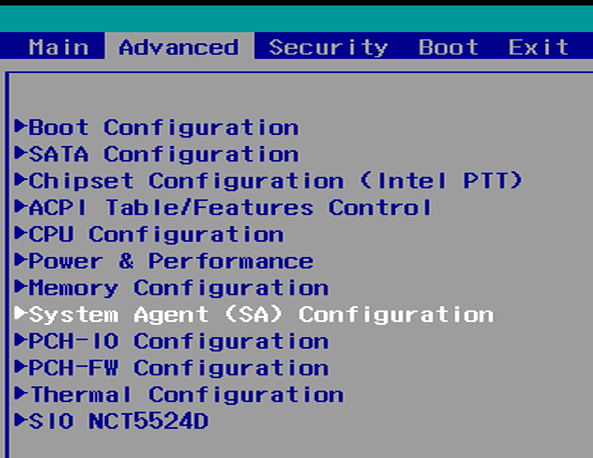
Task: Open Boot Configuration submenu
Action: [x=164, y=128]
